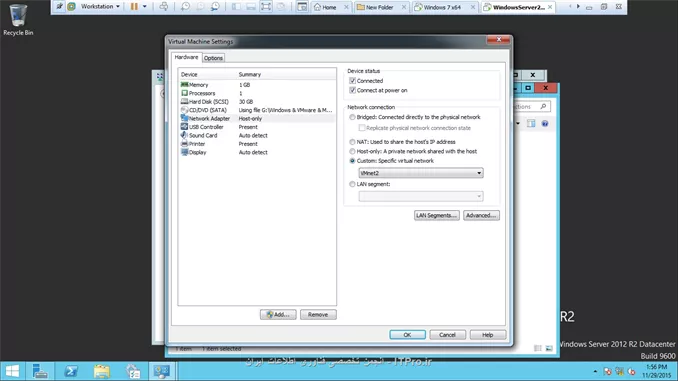
Task: Close the Virtual Machine Settings dialog
Action: 499,40
